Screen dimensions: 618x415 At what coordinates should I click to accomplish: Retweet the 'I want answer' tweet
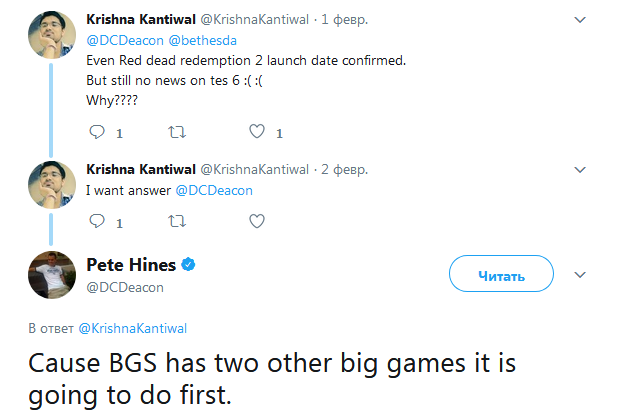[177, 221]
